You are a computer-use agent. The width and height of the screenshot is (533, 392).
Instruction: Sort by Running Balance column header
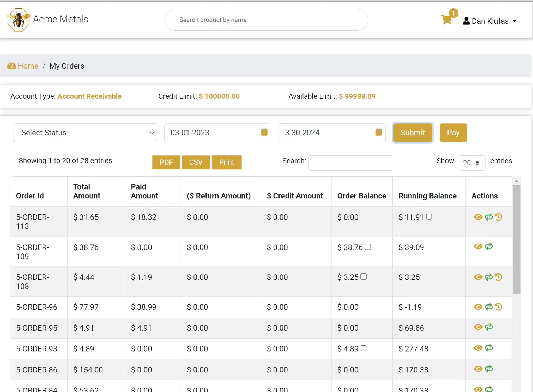pos(427,196)
